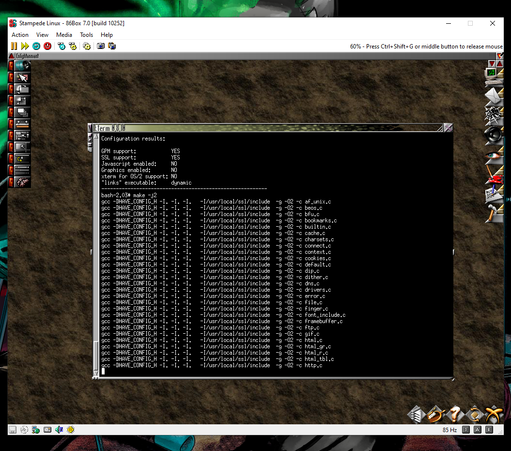This screenshot has height=451, width=511.
Task: Click the teal hard reset icon
Action: click(36, 46)
